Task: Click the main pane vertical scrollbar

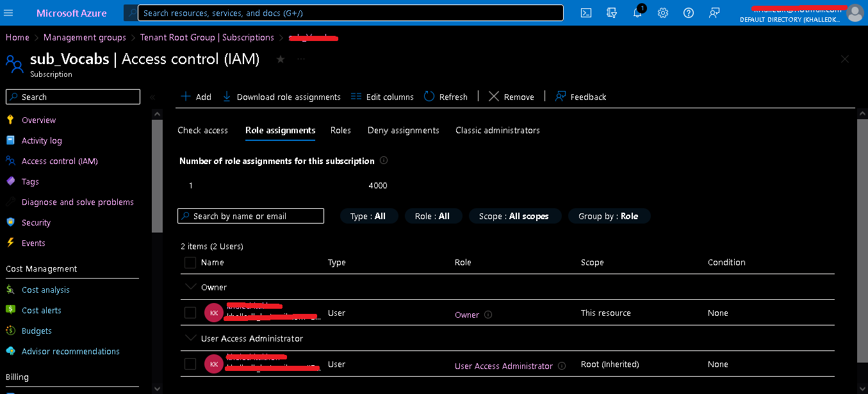Action: pyautogui.click(x=862, y=241)
